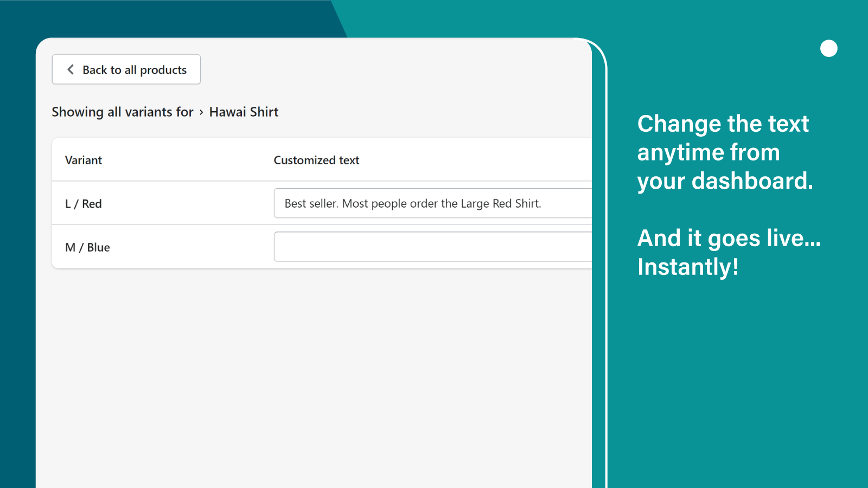This screenshot has height=488, width=868.
Task: Open the 'Hawai Shirt' product link
Action: [x=244, y=112]
